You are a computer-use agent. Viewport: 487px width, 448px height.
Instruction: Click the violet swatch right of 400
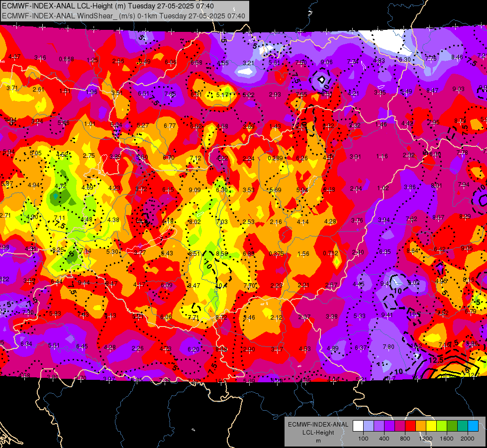pyautogui.click(x=390, y=426)
